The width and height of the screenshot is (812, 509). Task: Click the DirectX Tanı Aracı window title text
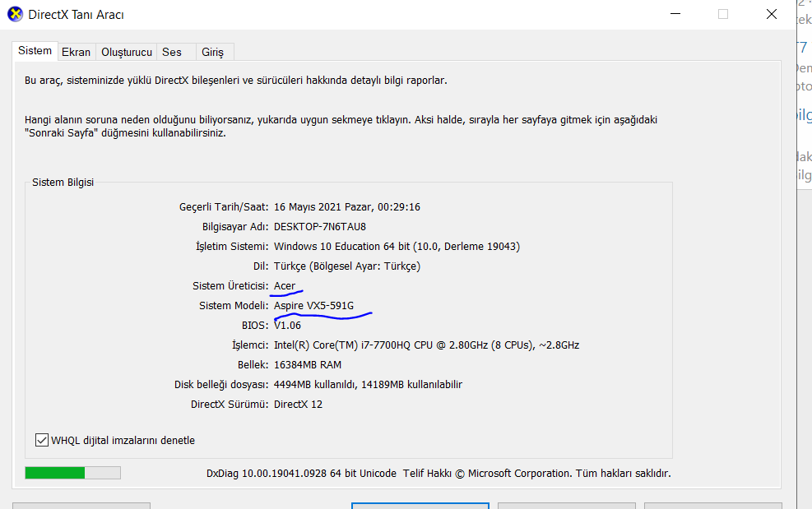(x=77, y=15)
